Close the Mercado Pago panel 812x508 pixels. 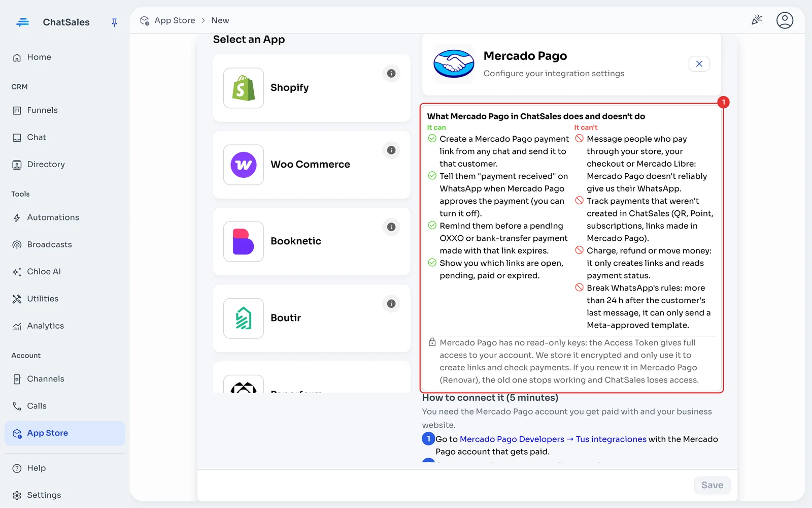tap(699, 64)
